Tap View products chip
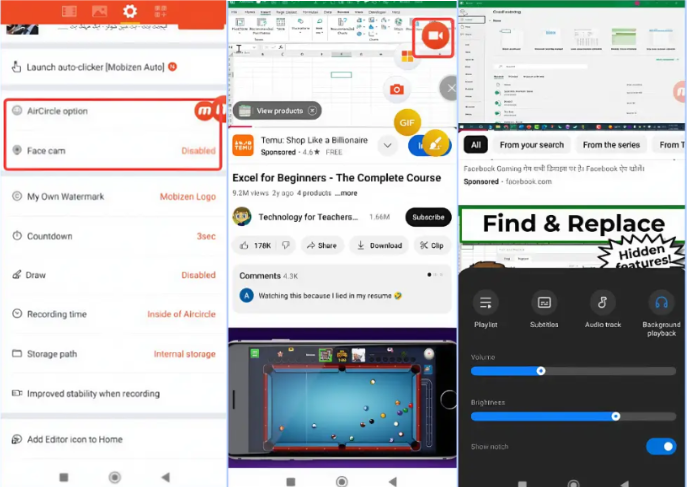This screenshot has height=487, width=687. click(x=277, y=111)
